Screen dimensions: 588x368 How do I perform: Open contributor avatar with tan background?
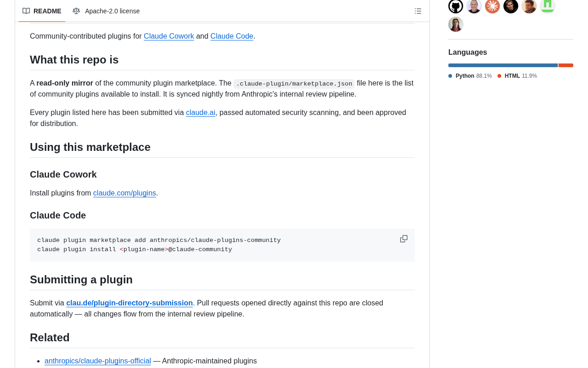click(x=529, y=6)
